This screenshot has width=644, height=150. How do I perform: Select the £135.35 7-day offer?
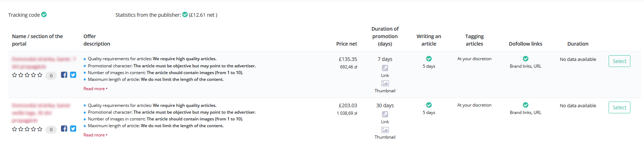pos(619,61)
